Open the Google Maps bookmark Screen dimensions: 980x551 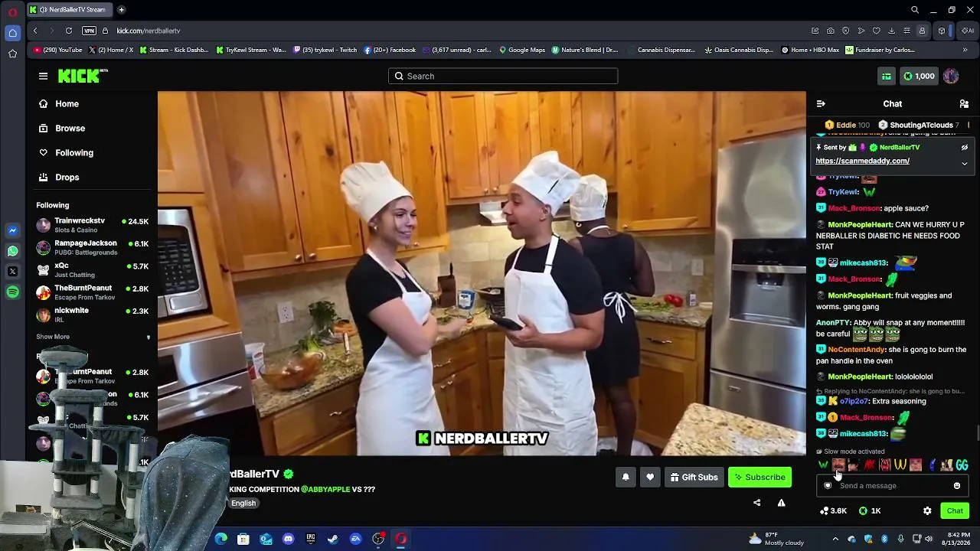pyautogui.click(x=522, y=50)
